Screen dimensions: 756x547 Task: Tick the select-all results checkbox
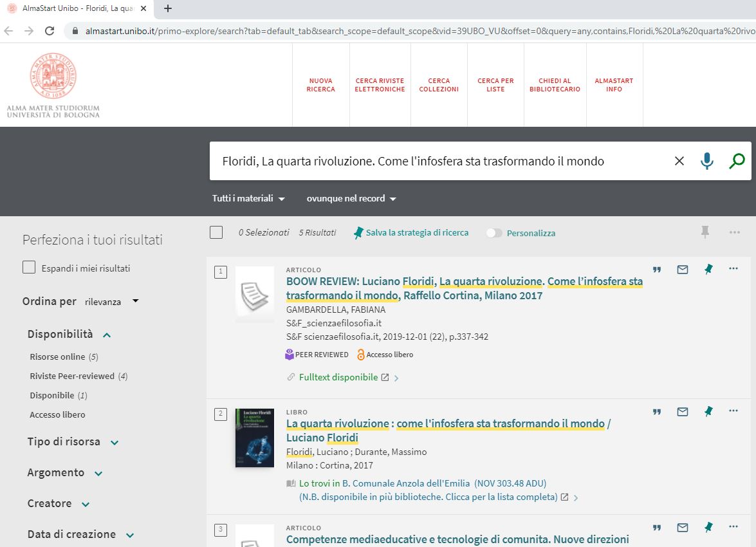216,232
